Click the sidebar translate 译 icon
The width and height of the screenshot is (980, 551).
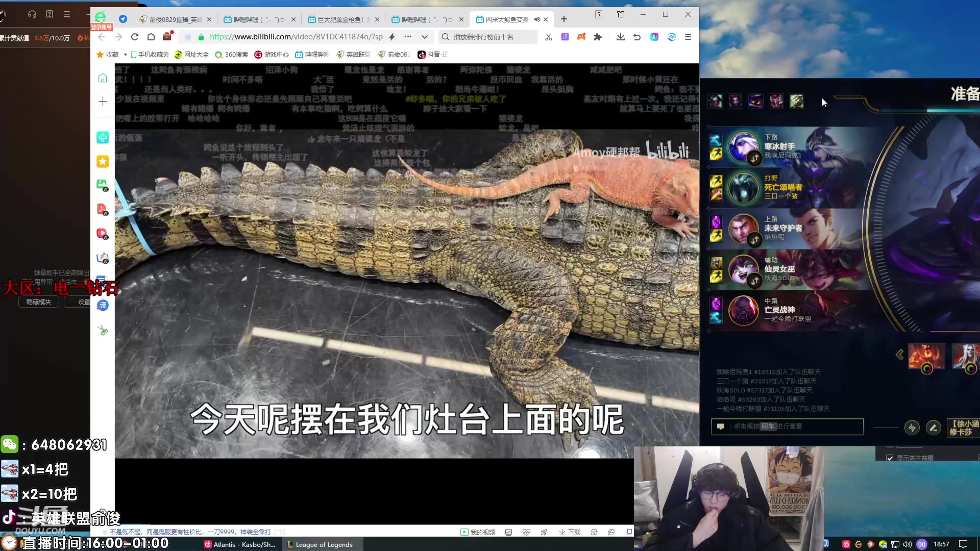[x=103, y=305]
